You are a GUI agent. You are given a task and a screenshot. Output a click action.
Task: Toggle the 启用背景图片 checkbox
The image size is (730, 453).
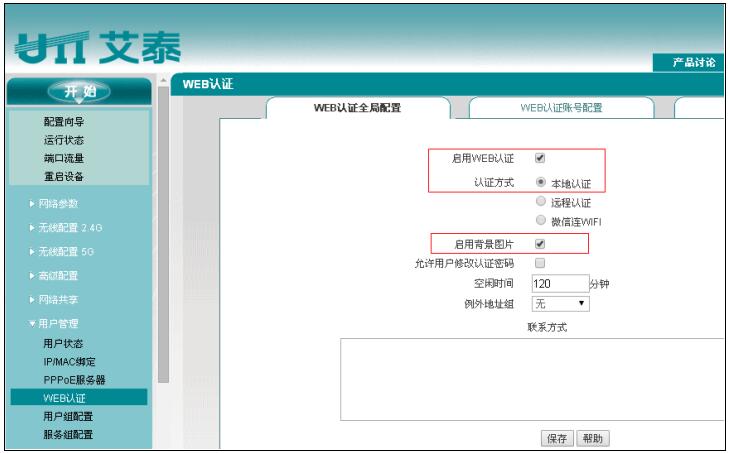540,243
